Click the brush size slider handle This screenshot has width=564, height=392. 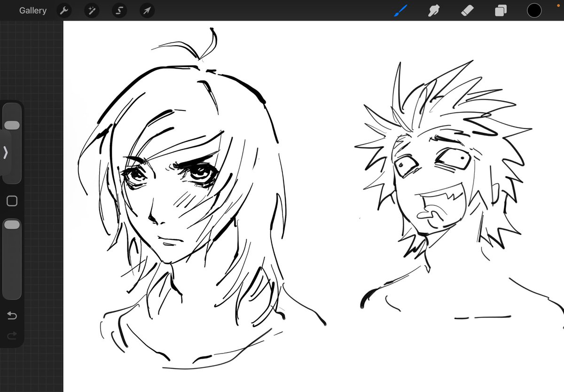pyautogui.click(x=12, y=125)
